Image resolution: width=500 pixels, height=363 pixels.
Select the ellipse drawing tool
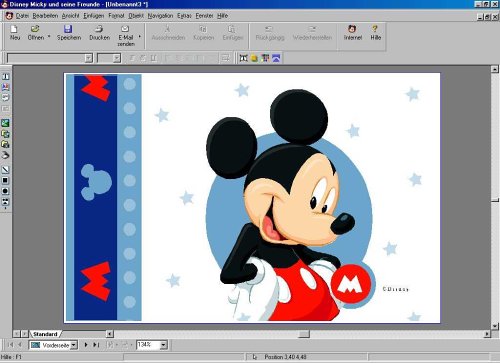(x=5, y=191)
